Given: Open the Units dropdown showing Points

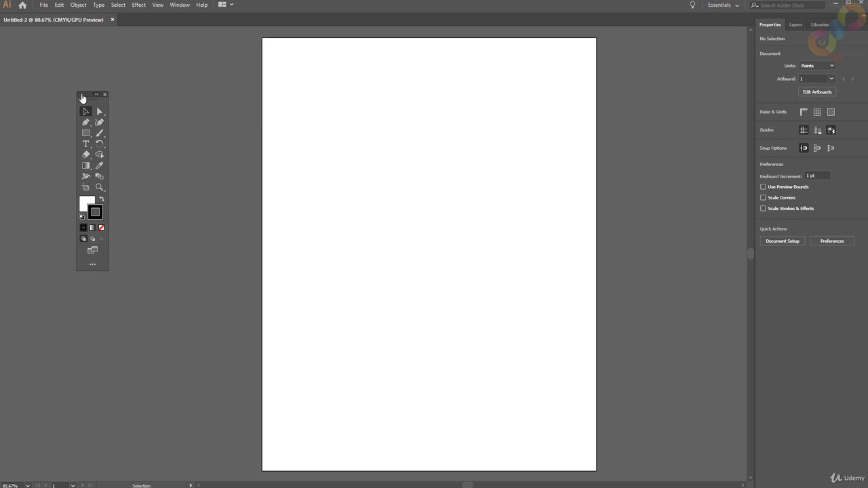Looking at the screenshot, I should [817, 66].
